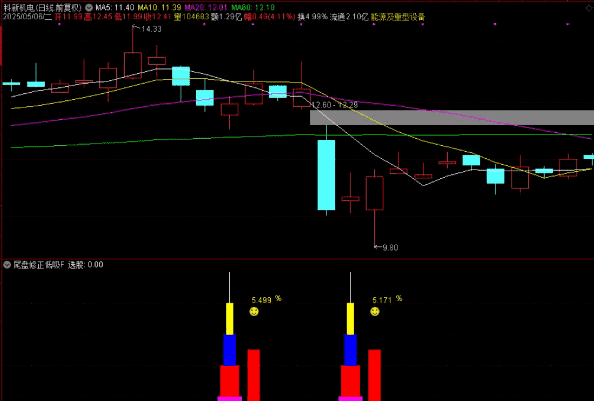Select the 14.33 high price marker
The image size is (594, 401).
tap(151, 29)
